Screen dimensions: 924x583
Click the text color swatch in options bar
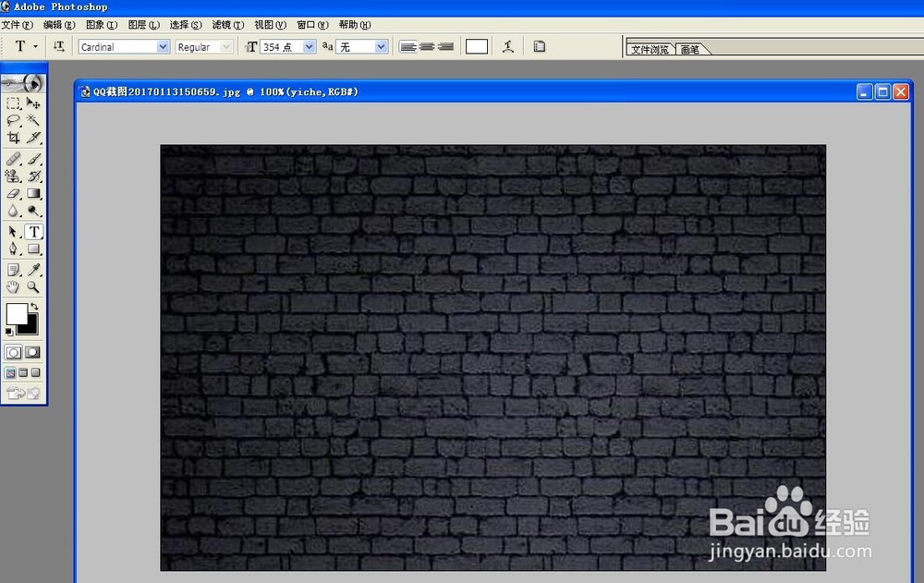point(476,46)
